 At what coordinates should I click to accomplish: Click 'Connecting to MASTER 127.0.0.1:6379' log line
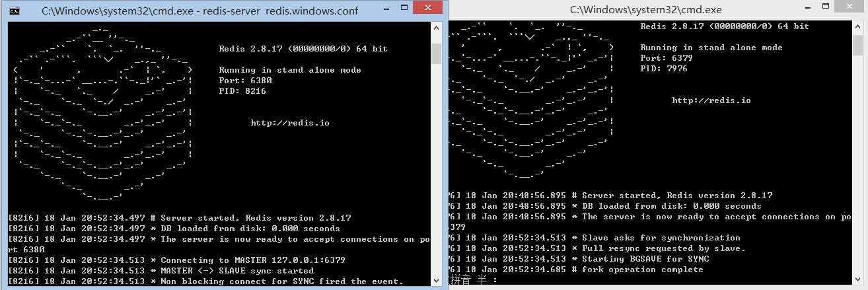177,260
